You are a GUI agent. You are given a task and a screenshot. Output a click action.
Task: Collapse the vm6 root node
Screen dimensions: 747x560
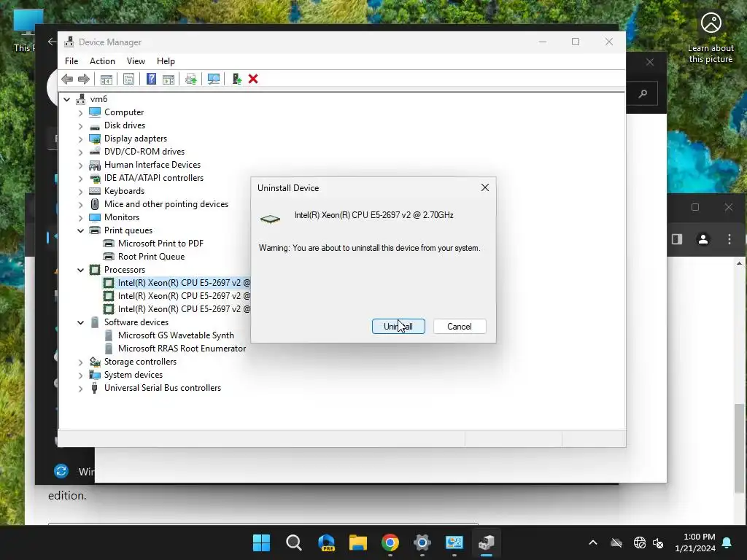click(x=67, y=99)
